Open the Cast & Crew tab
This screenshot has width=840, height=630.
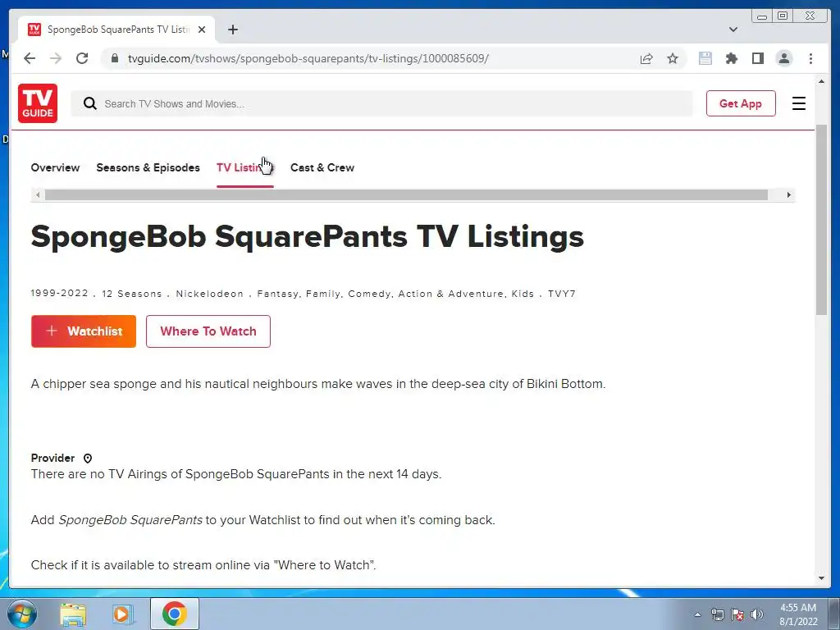point(322,167)
